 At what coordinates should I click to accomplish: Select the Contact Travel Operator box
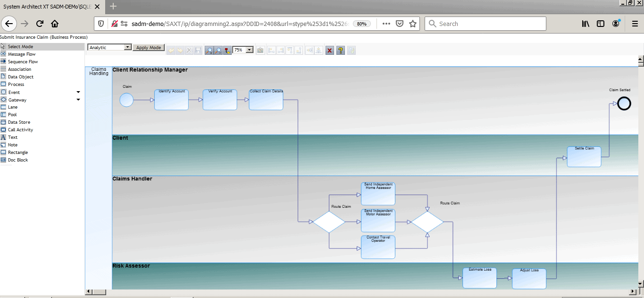(378, 247)
